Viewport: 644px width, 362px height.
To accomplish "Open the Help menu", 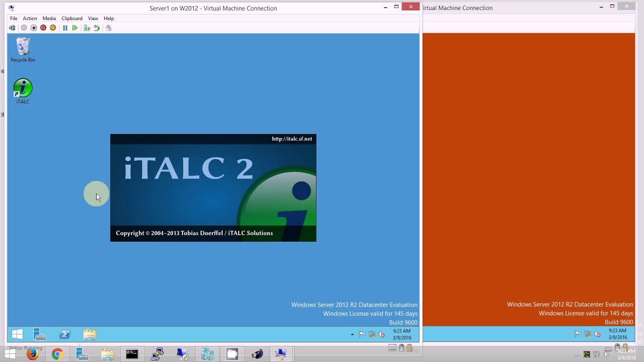I will pyautogui.click(x=109, y=19).
